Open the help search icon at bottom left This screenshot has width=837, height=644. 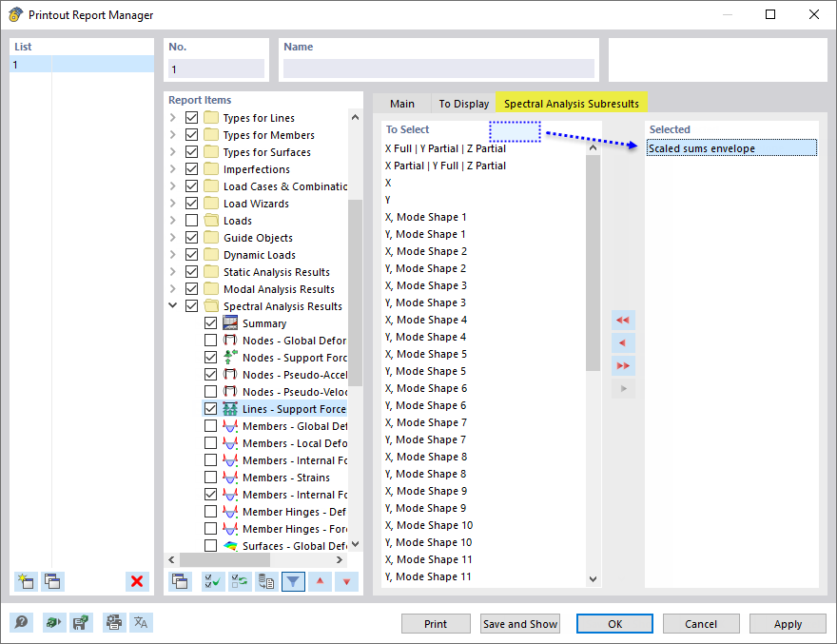point(21,623)
